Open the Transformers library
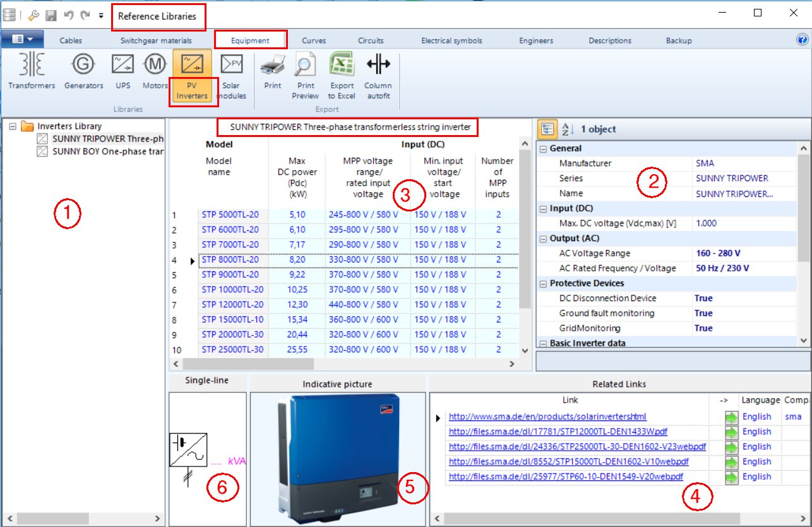The height and width of the screenshot is (527, 812). (31, 73)
